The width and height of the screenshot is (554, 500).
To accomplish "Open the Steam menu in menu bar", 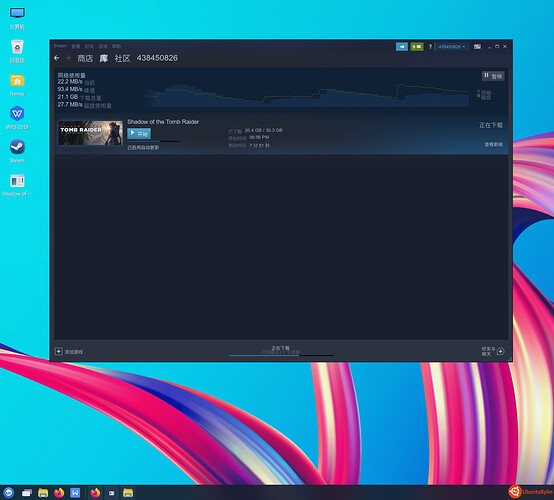I will point(60,46).
